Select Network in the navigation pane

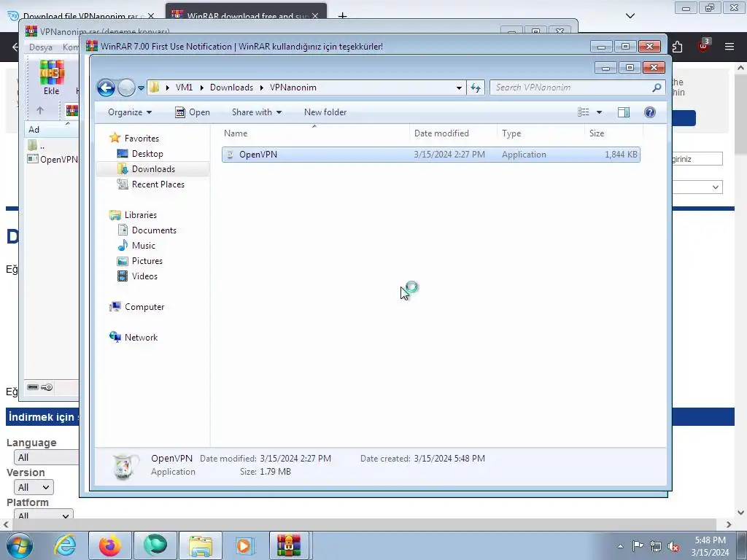[141, 338]
